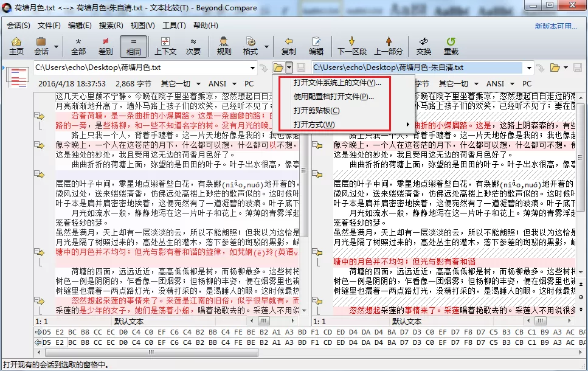The width and height of the screenshot is (588, 371).
Task: Jump to 下一区段 (Next Section)
Action: (351, 46)
